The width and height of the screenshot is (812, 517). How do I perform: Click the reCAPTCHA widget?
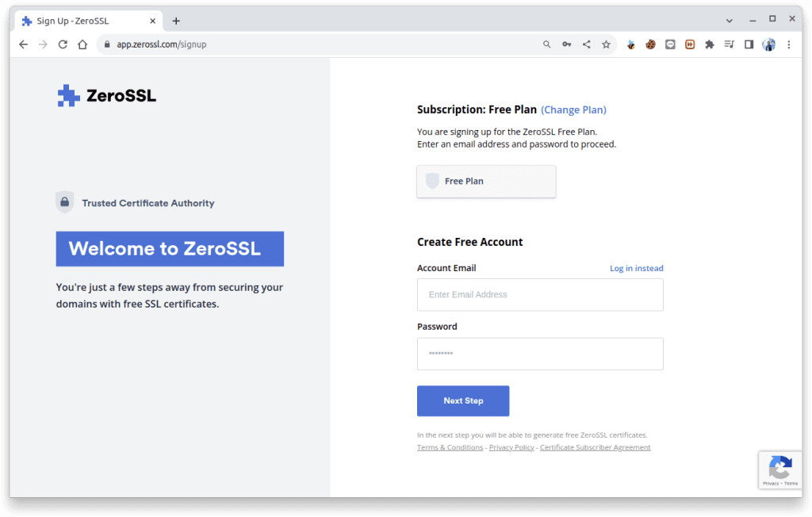[780, 469]
